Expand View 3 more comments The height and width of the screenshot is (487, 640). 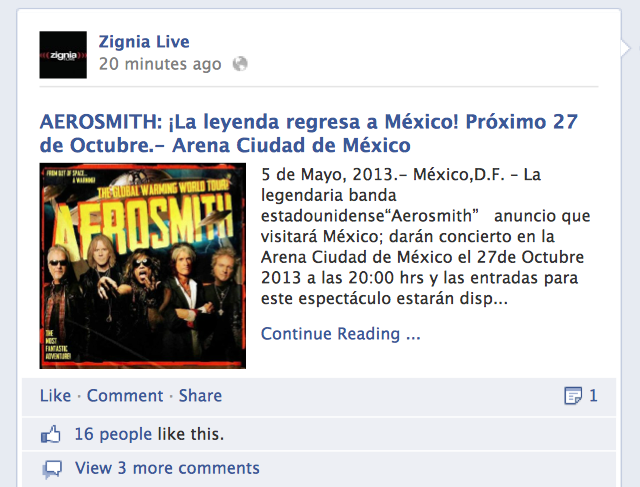(x=167, y=468)
